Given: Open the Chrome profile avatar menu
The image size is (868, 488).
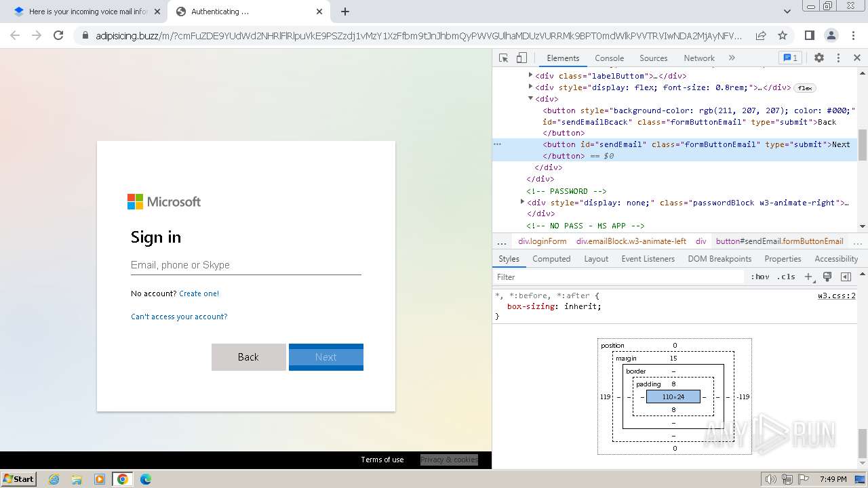Looking at the screenshot, I should [x=831, y=35].
